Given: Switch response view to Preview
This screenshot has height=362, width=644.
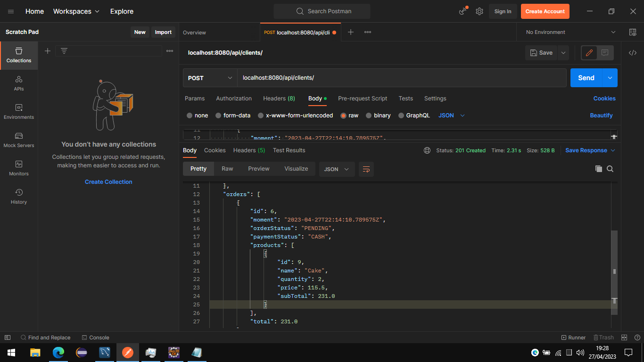Looking at the screenshot, I should [259, 169].
